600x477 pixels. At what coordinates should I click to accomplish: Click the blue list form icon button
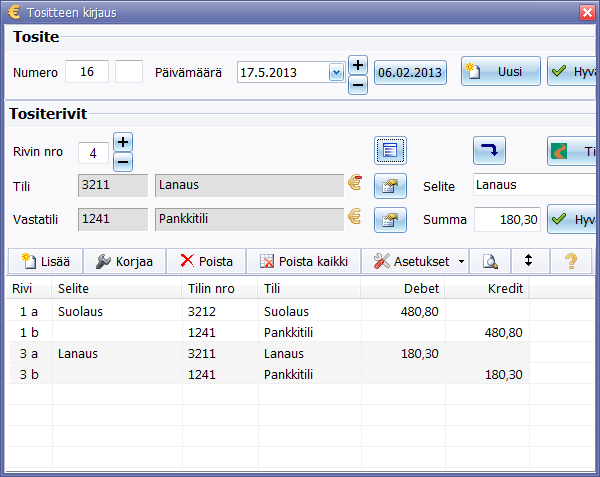click(390, 151)
